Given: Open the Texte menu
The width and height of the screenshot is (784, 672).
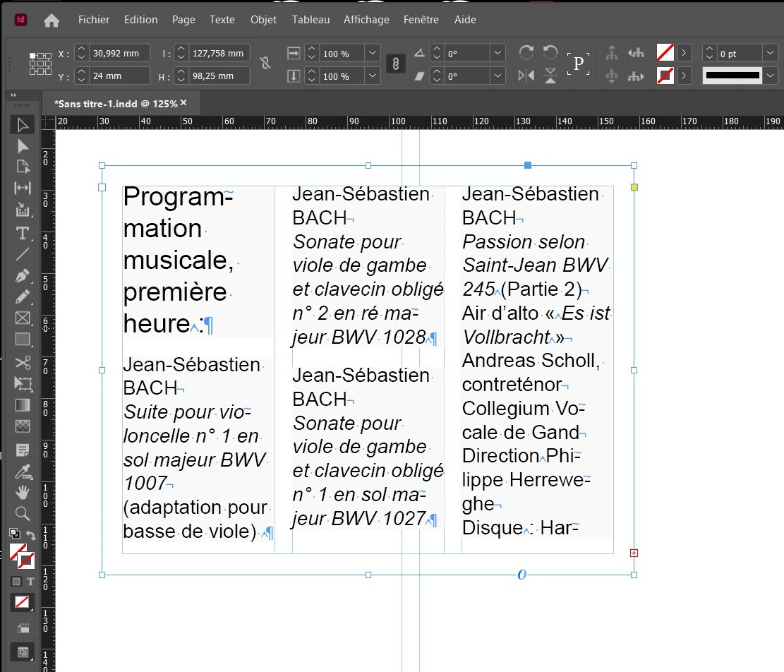Looking at the screenshot, I should (222, 20).
